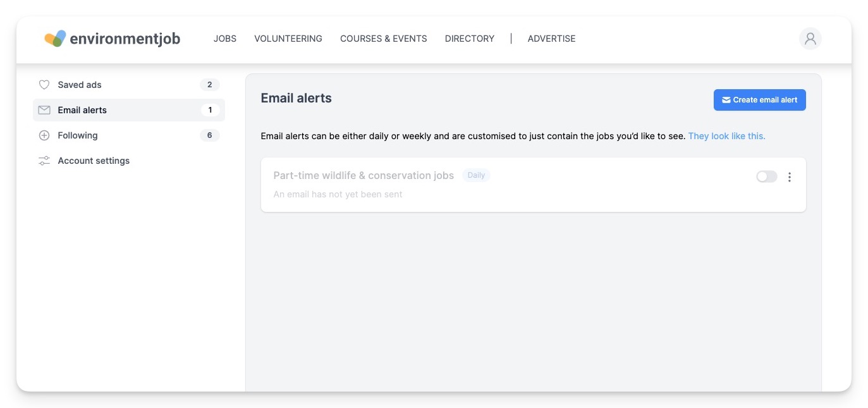Follow the 'They look like this' link
The height and width of the screenshot is (408, 868).
coord(726,136)
